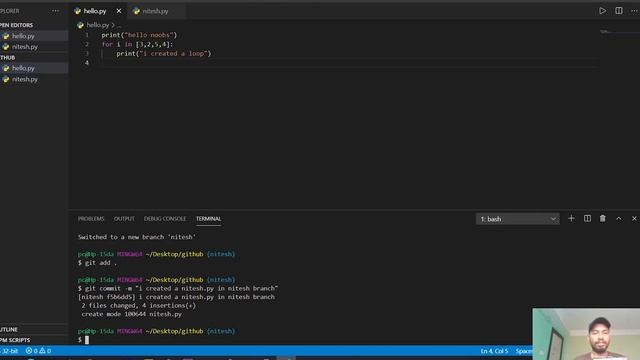This screenshot has height=360, width=640.
Task: Close the bottom panel
Action: click(634, 219)
